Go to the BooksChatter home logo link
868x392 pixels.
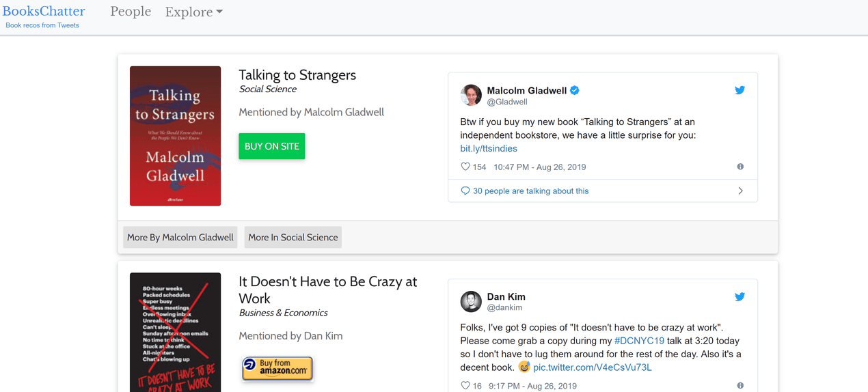click(x=44, y=12)
